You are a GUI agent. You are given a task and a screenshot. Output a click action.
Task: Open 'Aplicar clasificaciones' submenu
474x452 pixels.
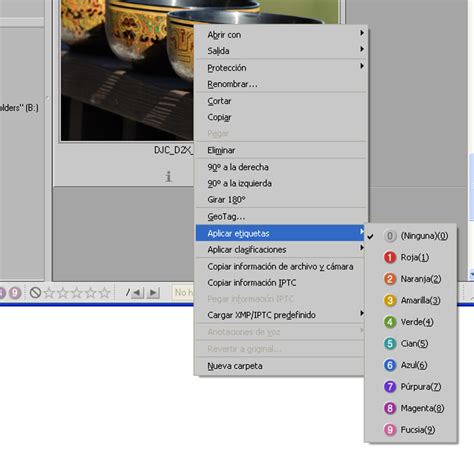281,249
